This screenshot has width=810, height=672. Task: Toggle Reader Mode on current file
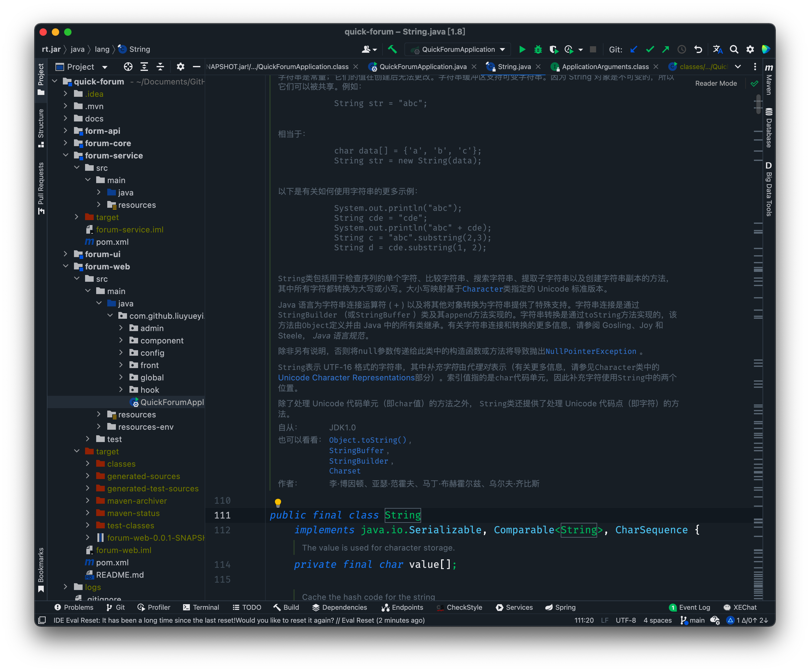coord(717,83)
